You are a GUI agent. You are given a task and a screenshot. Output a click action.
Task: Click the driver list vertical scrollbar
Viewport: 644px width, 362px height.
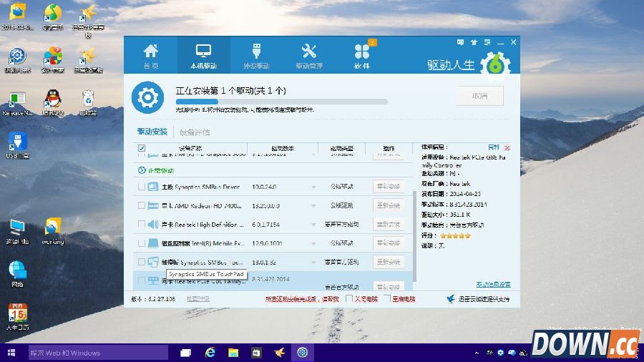point(414,235)
